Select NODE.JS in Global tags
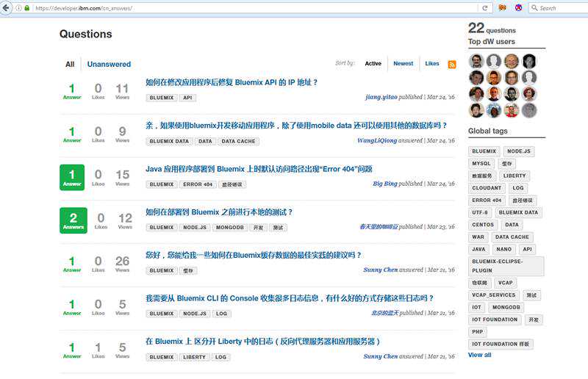 (x=519, y=151)
